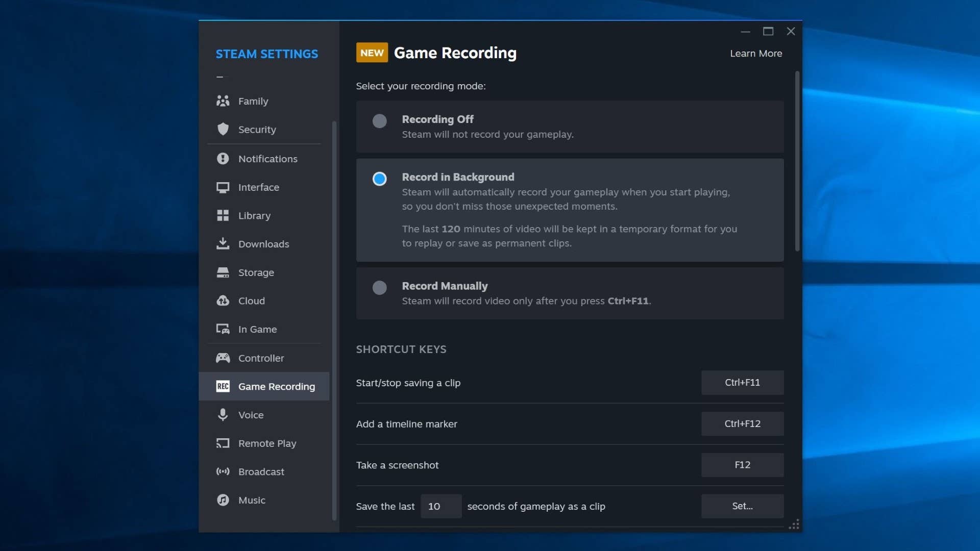Click the window resize grip dots

794,524
